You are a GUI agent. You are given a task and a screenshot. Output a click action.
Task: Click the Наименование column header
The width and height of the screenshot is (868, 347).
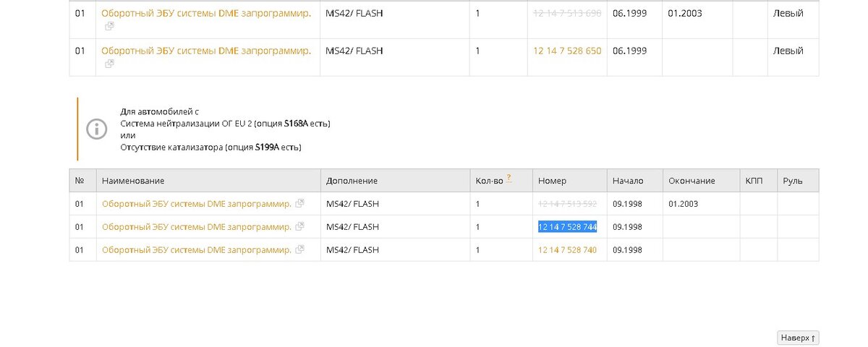(x=133, y=181)
